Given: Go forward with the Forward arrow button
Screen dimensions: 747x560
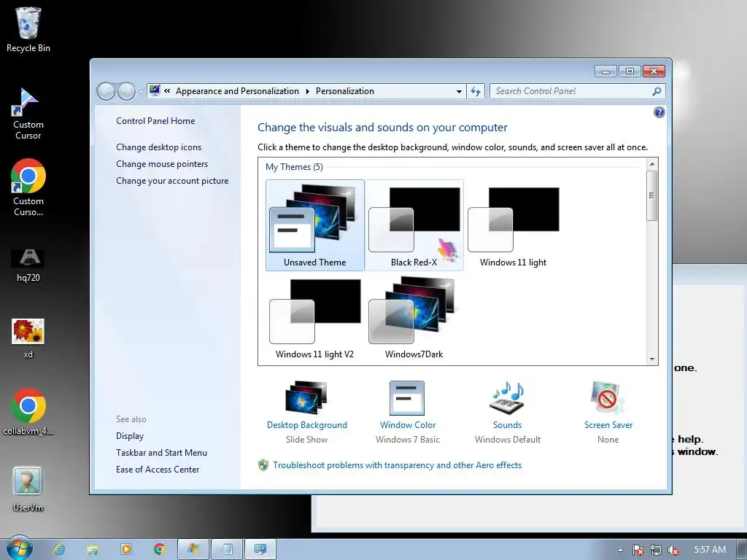Looking at the screenshot, I should (126, 91).
